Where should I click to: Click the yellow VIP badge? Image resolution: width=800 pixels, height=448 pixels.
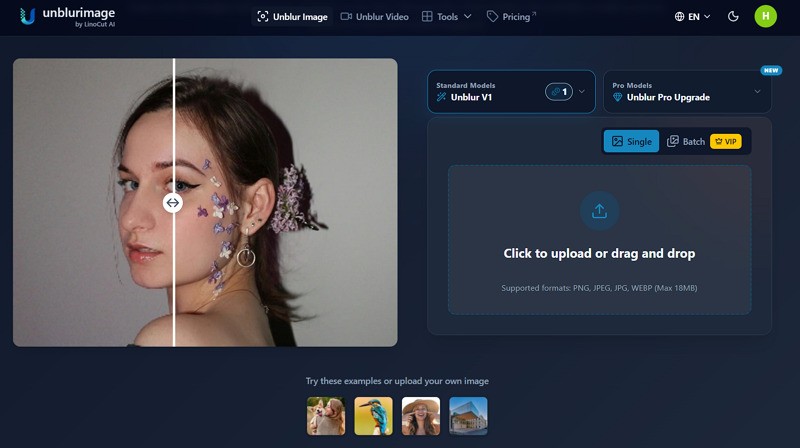click(x=726, y=141)
